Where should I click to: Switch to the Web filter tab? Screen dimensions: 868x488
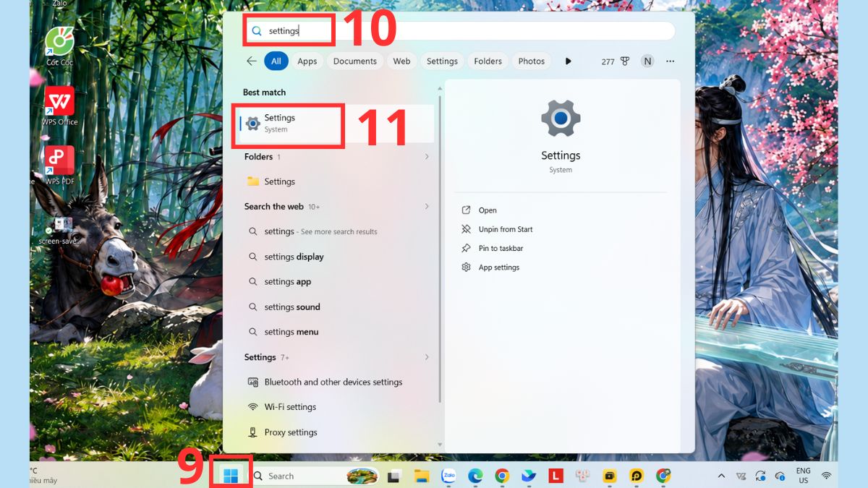click(x=402, y=61)
